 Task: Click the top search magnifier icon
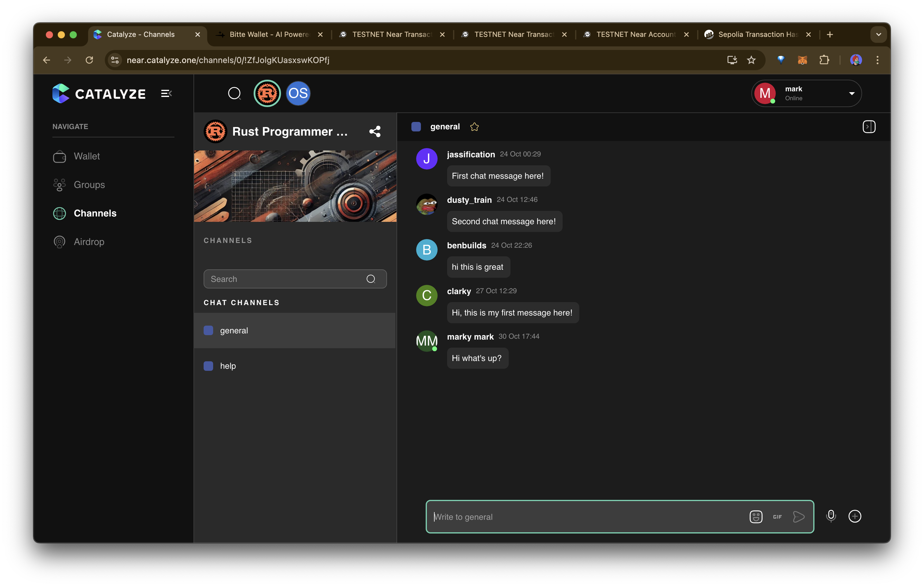point(234,93)
